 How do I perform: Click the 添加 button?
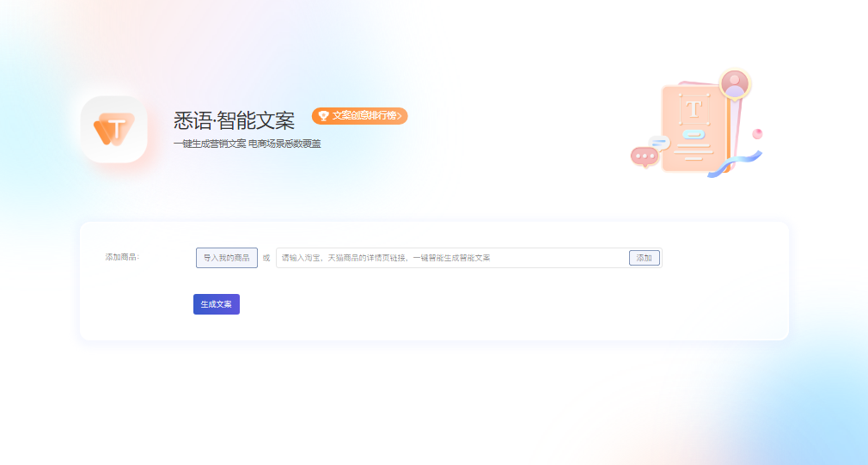coord(645,258)
